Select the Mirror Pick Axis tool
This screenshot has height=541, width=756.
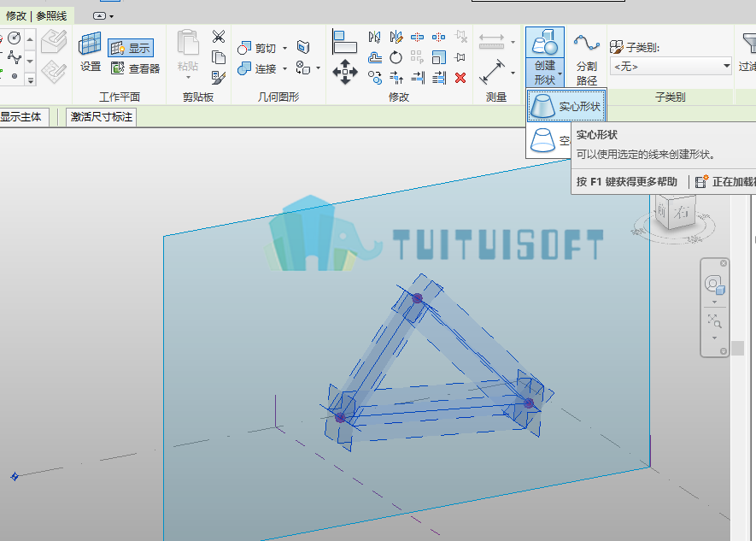[x=375, y=37]
